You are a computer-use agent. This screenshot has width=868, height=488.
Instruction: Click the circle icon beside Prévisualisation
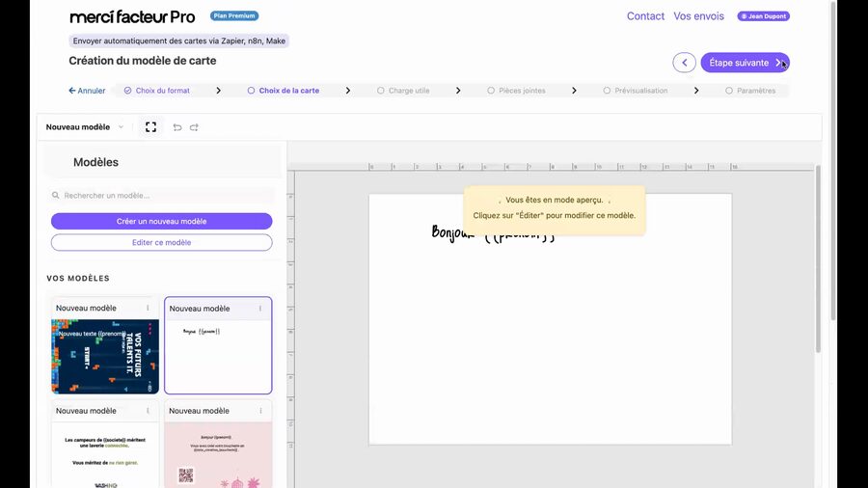click(607, 91)
